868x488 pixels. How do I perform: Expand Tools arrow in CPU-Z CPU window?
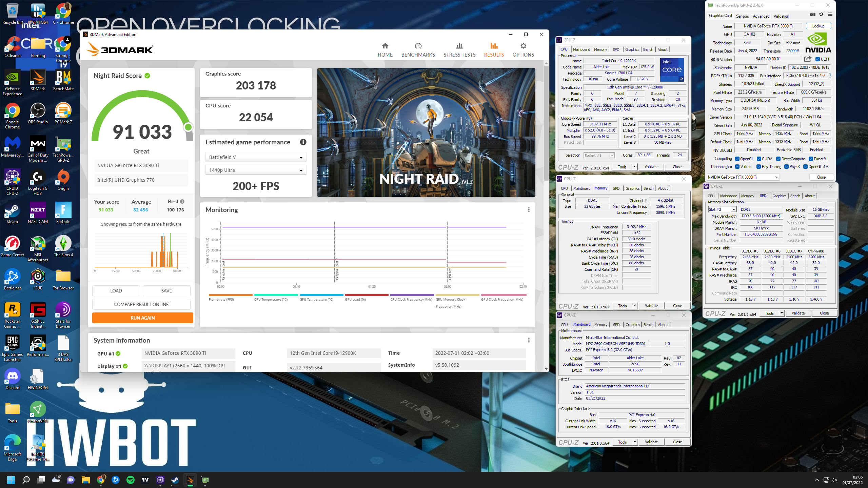click(x=634, y=166)
